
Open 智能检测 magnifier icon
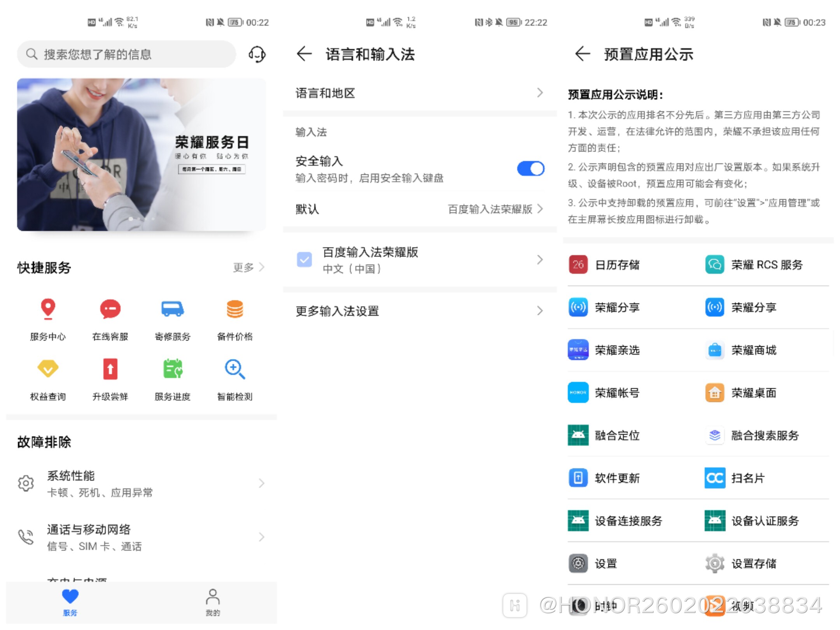coord(235,369)
